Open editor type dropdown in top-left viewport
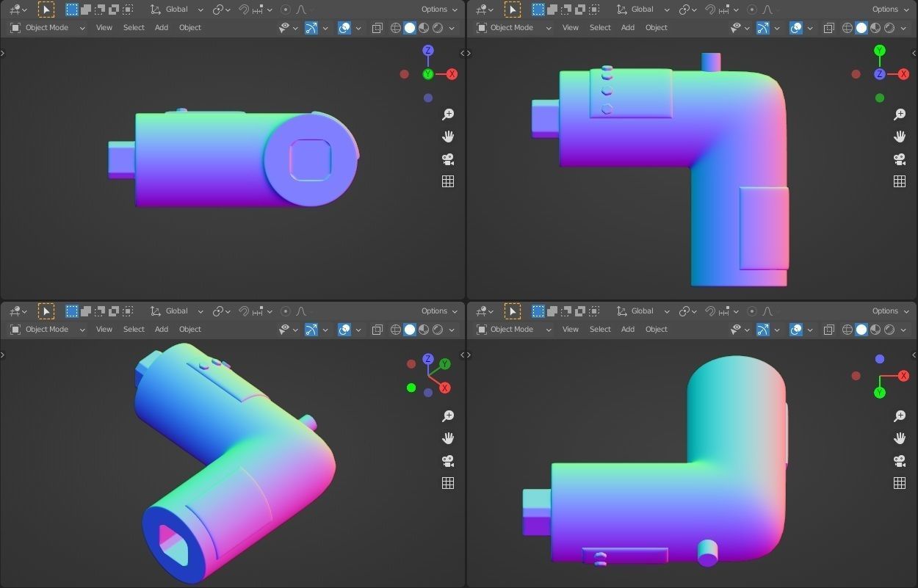The image size is (918, 588). click(x=19, y=10)
